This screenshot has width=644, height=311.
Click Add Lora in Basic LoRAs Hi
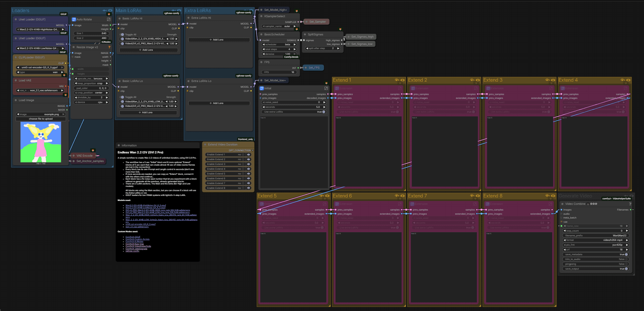click(x=148, y=50)
